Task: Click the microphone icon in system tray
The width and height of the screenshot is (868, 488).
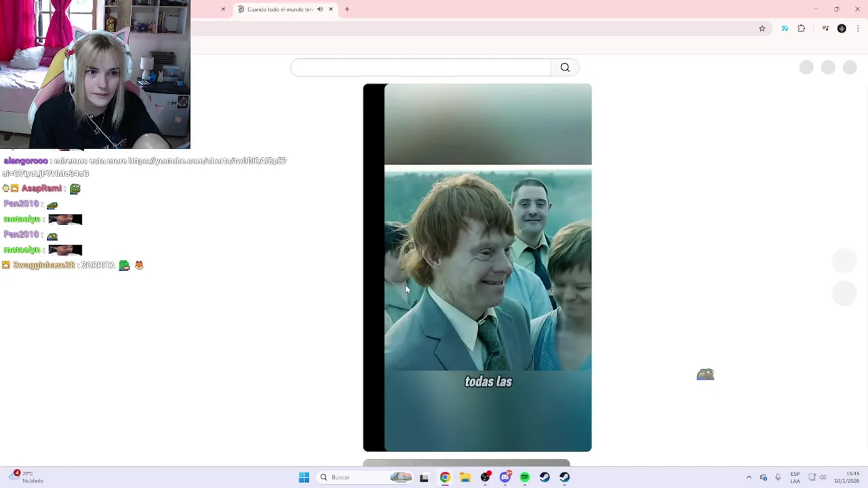Action: (x=778, y=477)
